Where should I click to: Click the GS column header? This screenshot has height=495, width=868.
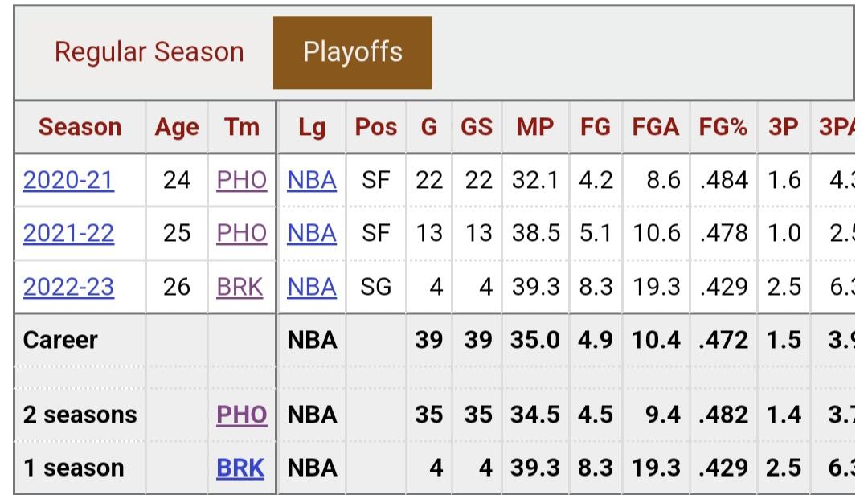[x=477, y=127]
